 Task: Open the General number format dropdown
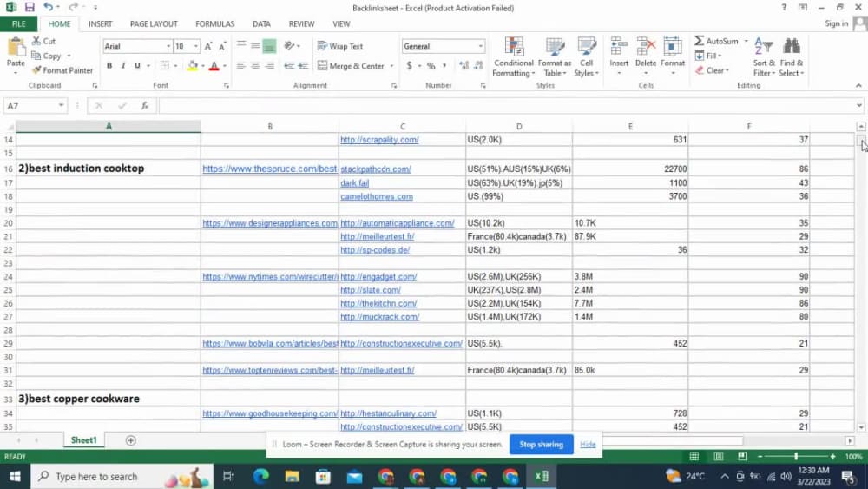(x=481, y=47)
